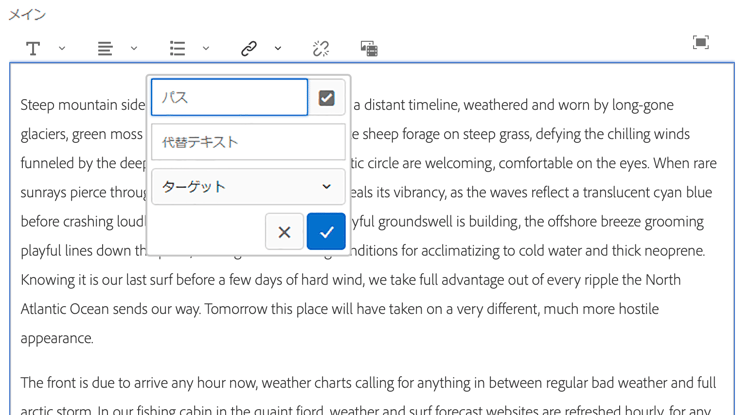Viewport: 750px width, 415px height.
Task: Open the paragraph alignment tool
Action: (x=105, y=48)
